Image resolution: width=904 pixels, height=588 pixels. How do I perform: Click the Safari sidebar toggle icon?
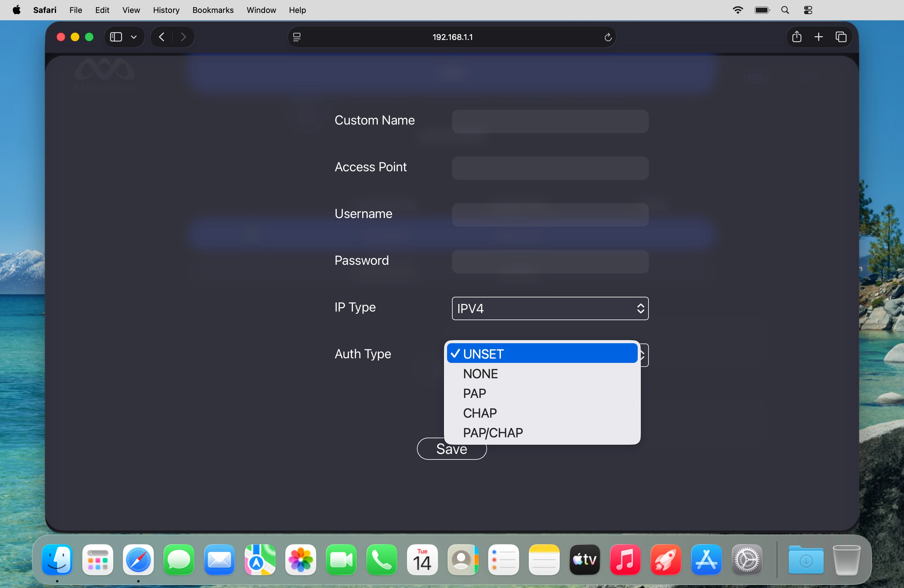point(116,37)
